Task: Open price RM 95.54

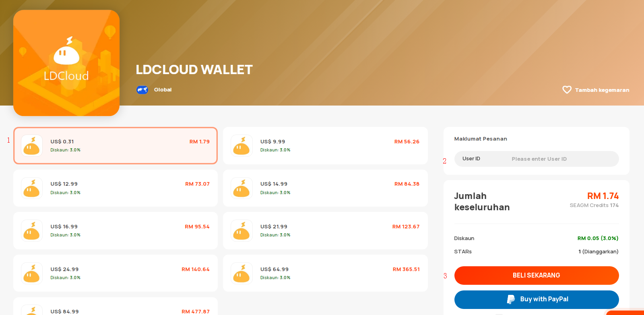Action: pyautogui.click(x=197, y=227)
